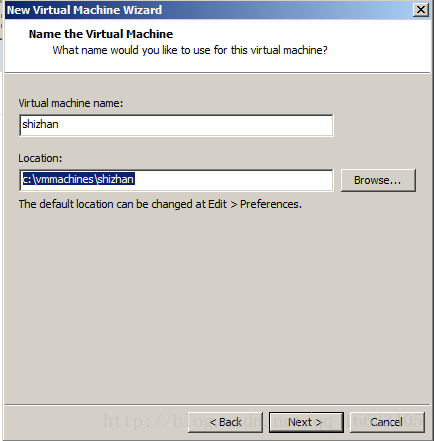434x441 pixels.
Task: Place cursor on 'shizhan' in the name field
Action: [x=40, y=124]
